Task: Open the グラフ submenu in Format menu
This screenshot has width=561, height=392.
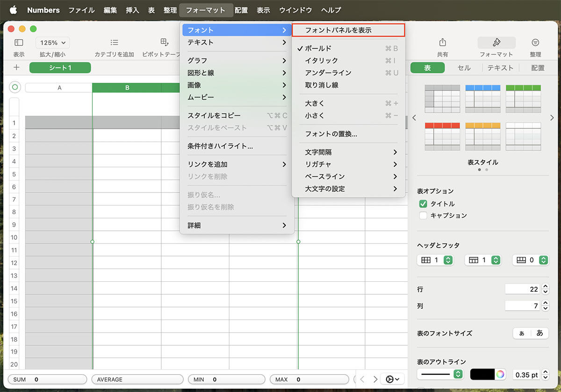Action: click(237, 61)
